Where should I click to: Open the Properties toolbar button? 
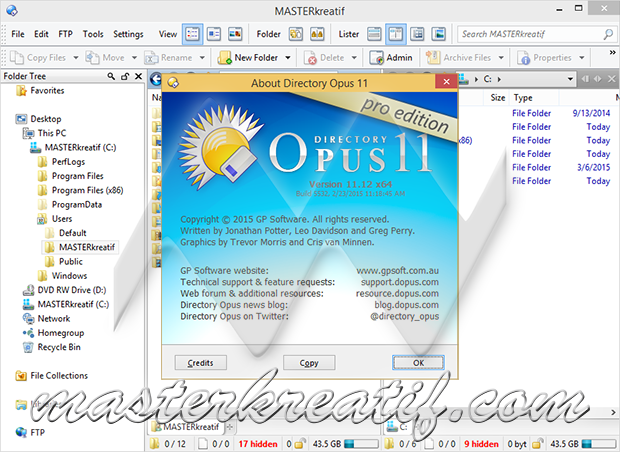(545, 58)
